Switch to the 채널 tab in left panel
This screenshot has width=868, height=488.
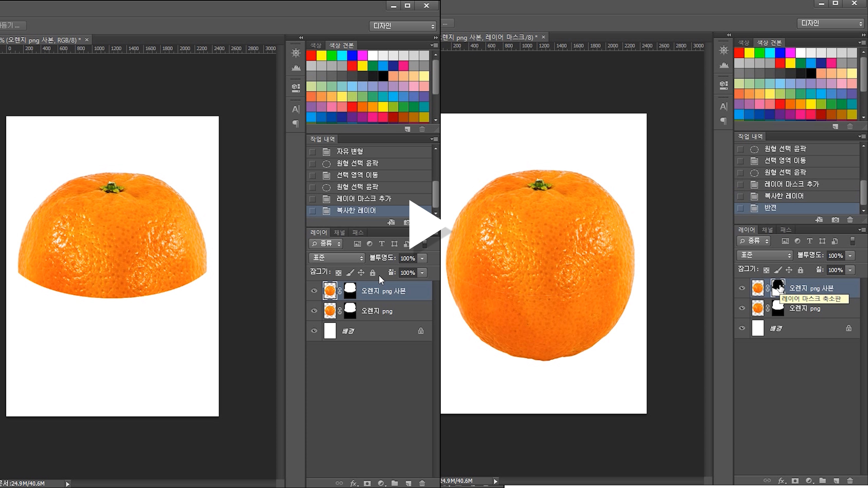point(339,232)
